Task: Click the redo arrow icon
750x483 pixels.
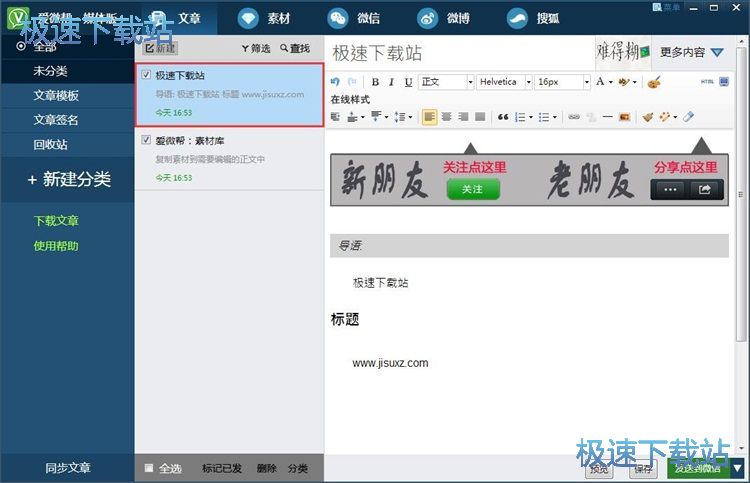Action: click(352, 82)
